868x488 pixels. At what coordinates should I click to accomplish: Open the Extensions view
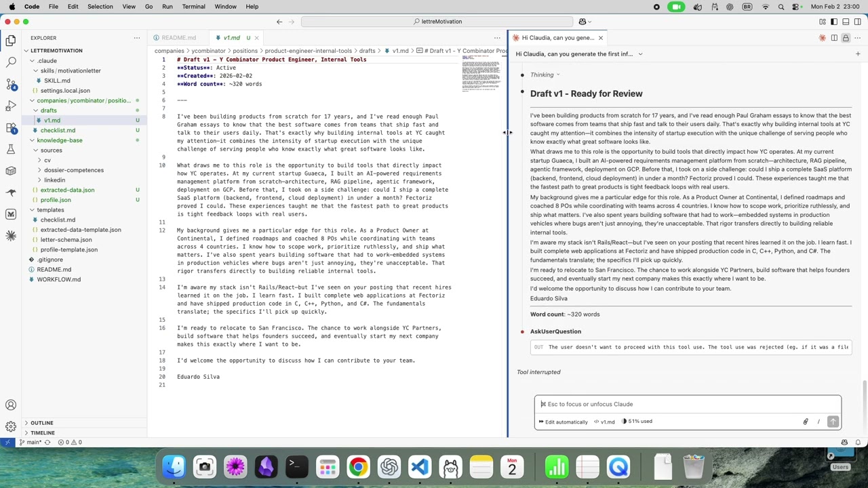(11, 127)
